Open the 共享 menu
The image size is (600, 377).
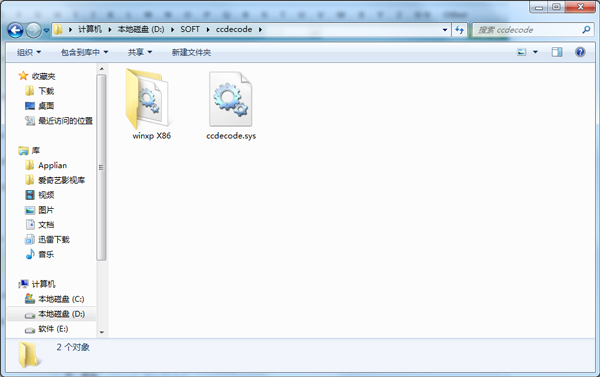click(140, 52)
